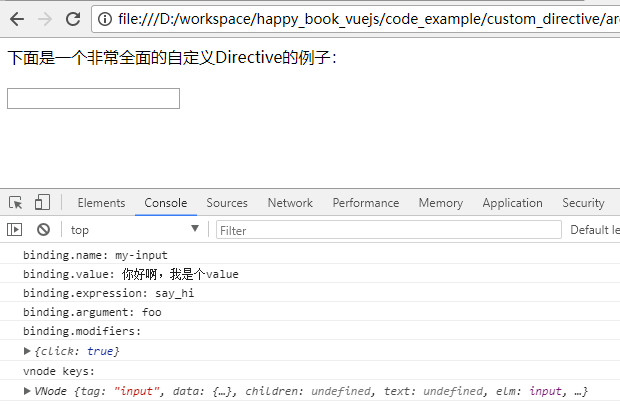Reload the page with refresh icon

[x=73, y=19]
